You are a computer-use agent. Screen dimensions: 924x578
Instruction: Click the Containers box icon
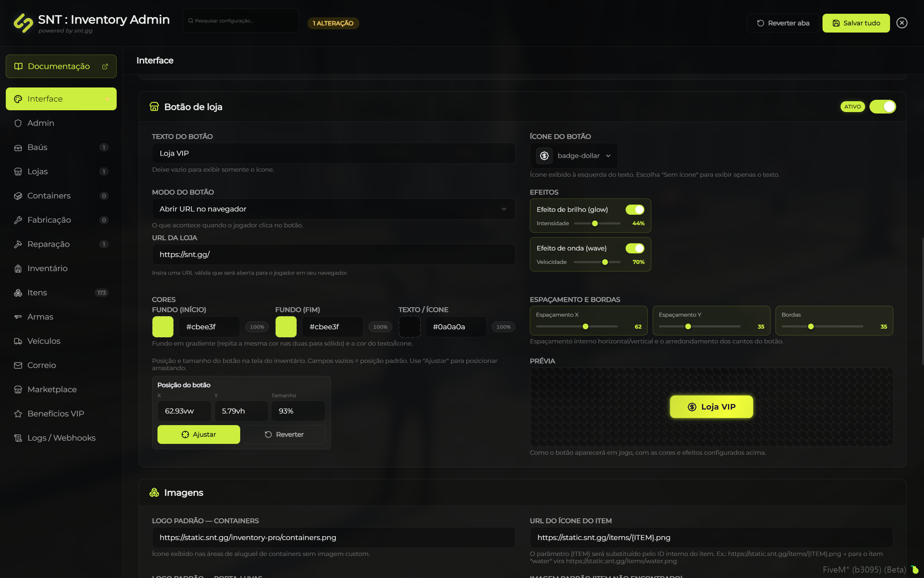pyautogui.click(x=18, y=196)
